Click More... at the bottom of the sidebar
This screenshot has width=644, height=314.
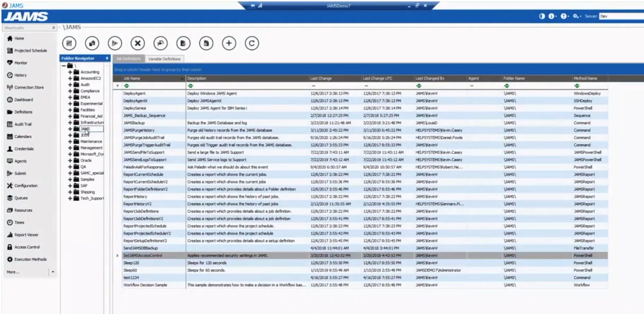coord(13,272)
